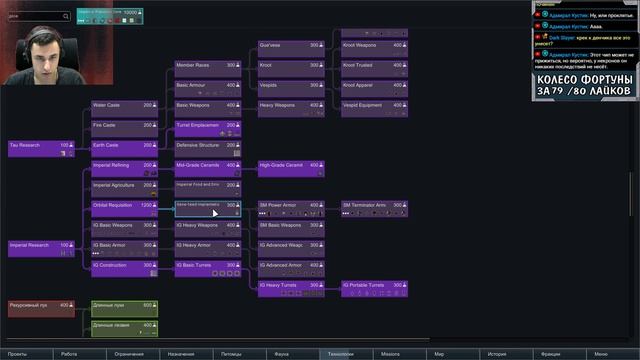The width and height of the screenshot is (640, 360).
Task: Select the Kroot research node
Action: (291, 69)
